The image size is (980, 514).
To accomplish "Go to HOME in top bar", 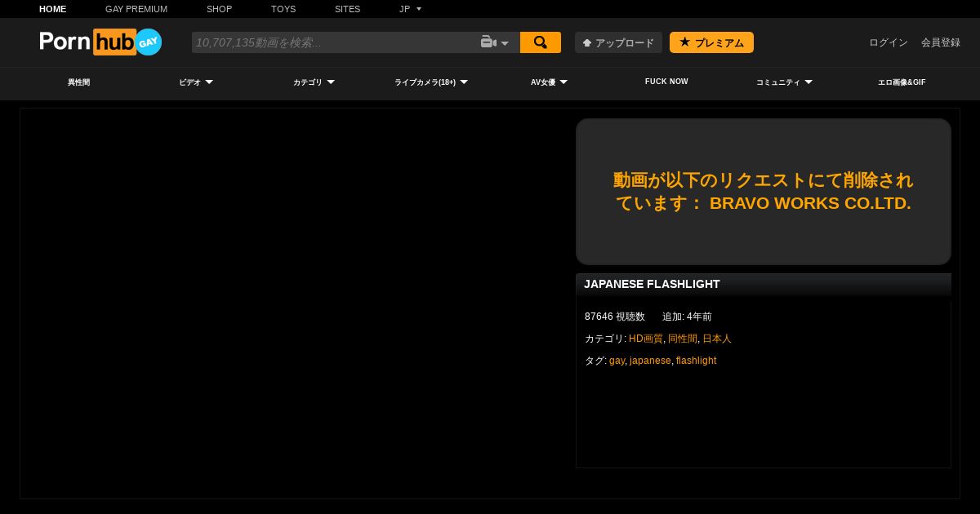I will [53, 9].
